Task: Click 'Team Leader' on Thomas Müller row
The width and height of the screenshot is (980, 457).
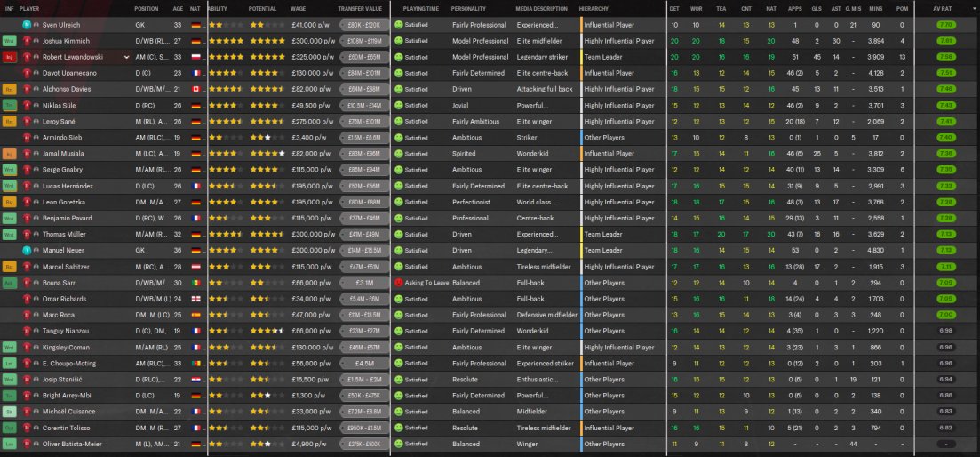Action: pyautogui.click(x=602, y=234)
